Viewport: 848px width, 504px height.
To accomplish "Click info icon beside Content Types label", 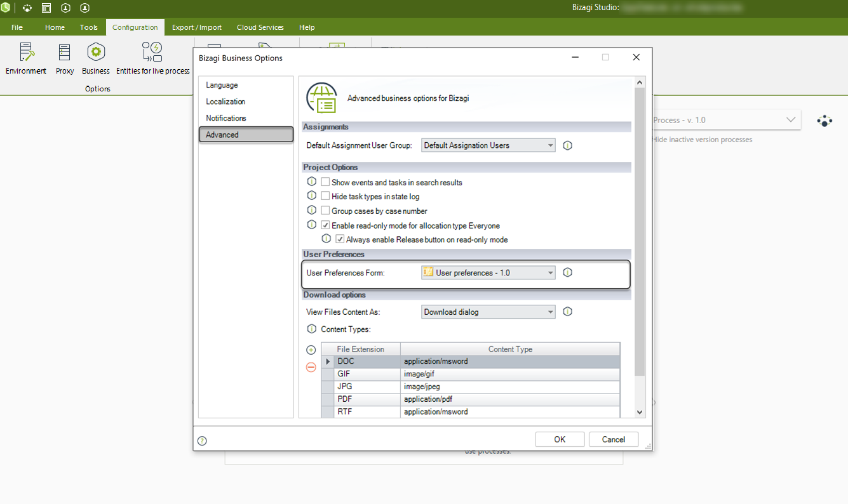I will pos(311,329).
